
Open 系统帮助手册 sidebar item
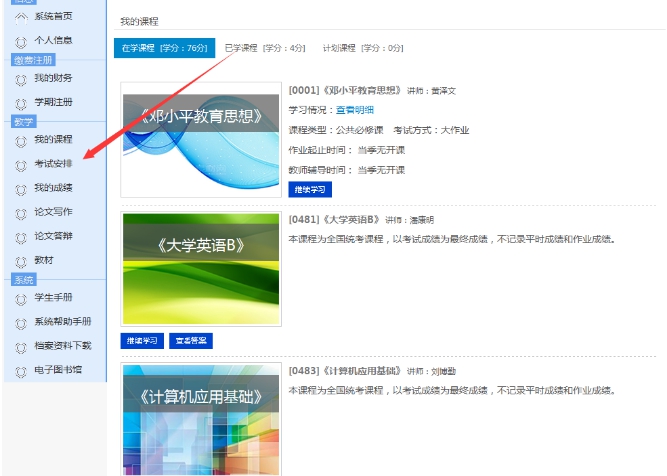(x=63, y=322)
